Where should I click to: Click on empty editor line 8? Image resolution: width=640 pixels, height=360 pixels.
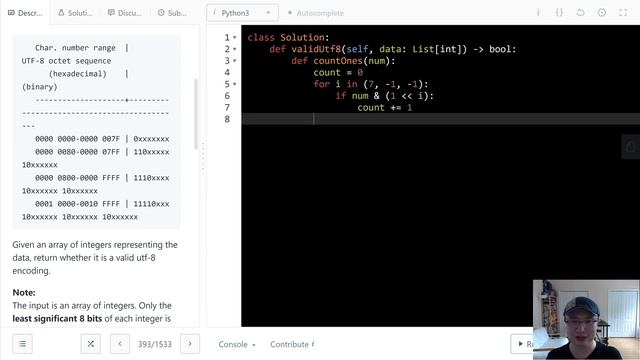(441, 119)
